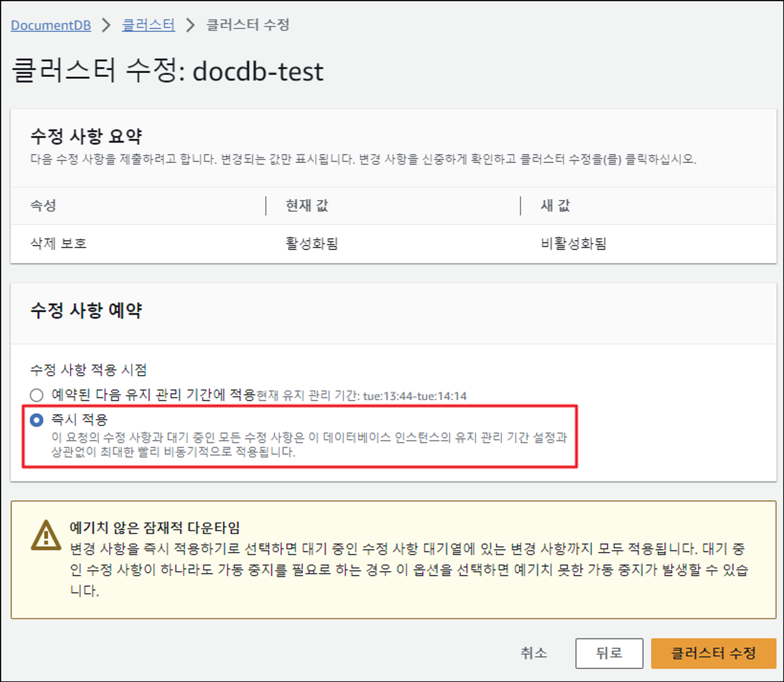784x682 pixels.
Task: Click the DocumentDB breadcrumb link
Action: pyautogui.click(x=51, y=25)
